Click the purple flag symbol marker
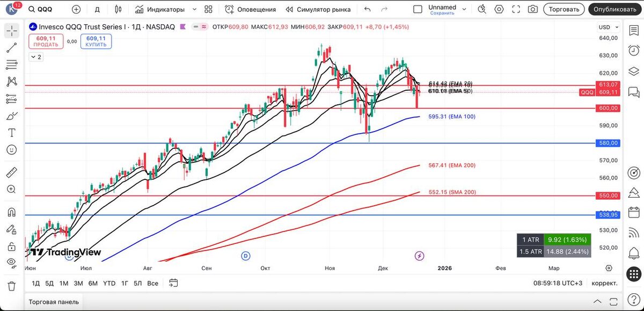 (183, 26)
